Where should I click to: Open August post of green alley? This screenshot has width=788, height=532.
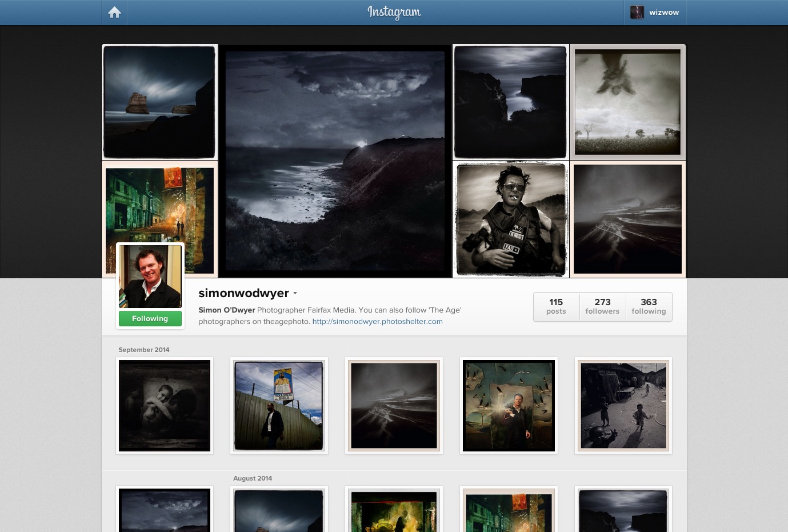509,509
